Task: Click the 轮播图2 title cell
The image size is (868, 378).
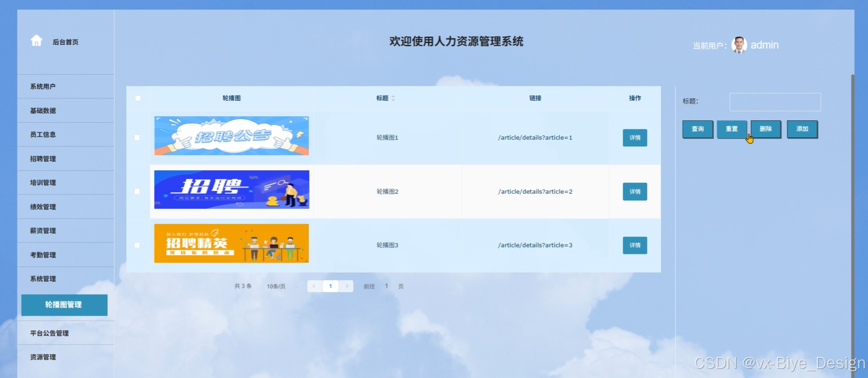Action: 387,191
